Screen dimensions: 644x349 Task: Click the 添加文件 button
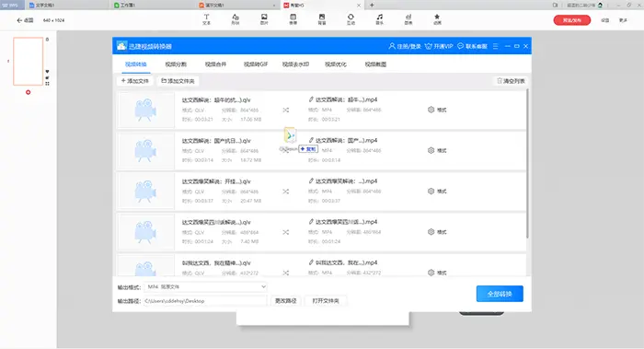pos(134,81)
